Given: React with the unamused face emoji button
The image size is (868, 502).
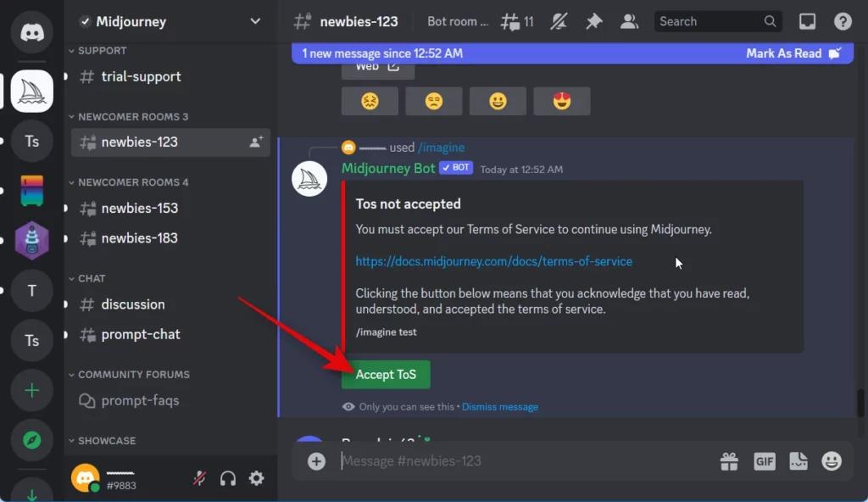Looking at the screenshot, I should pyautogui.click(x=434, y=101).
